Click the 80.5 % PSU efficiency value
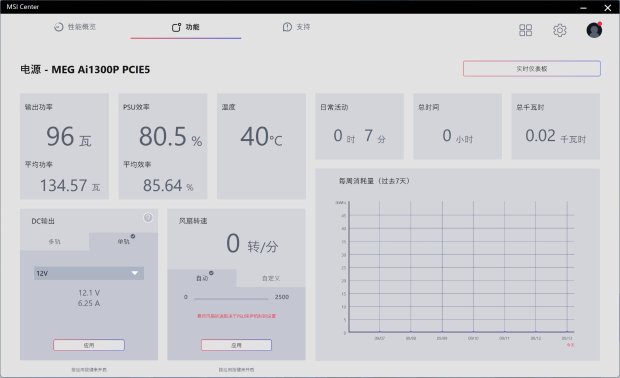Screen dimensions: 620x378 pos(170,137)
